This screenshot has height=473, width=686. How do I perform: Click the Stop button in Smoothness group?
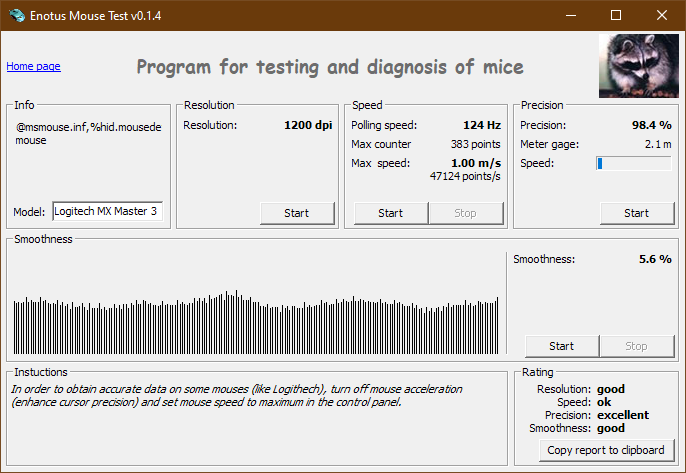[x=637, y=346]
